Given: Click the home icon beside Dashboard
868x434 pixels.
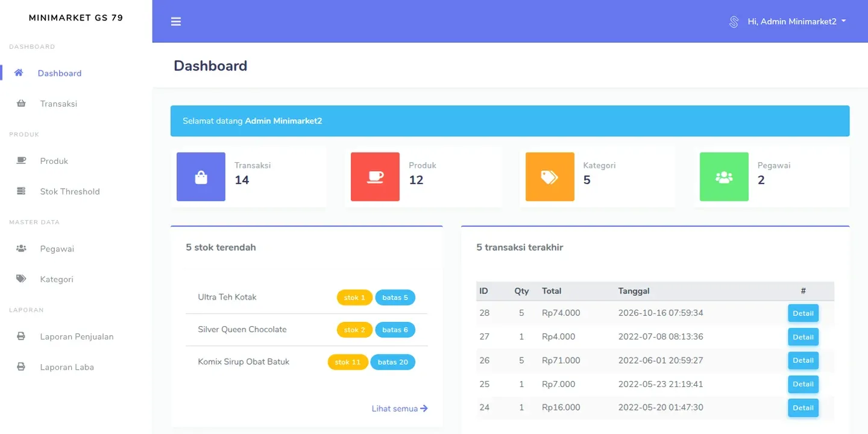Looking at the screenshot, I should coord(19,73).
